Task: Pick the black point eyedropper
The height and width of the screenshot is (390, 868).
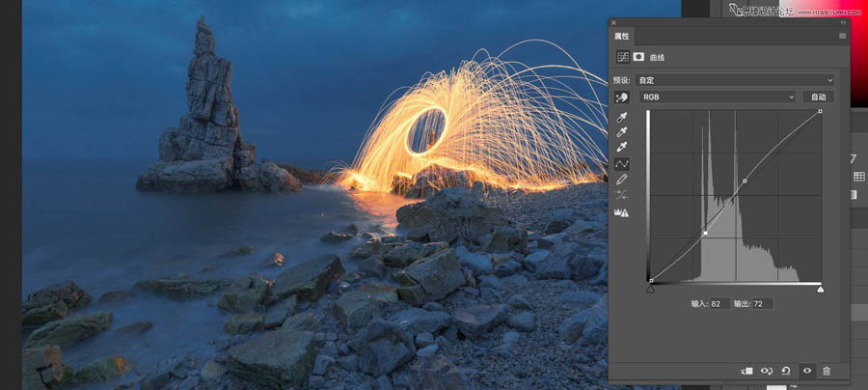Action: (x=622, y=117)
